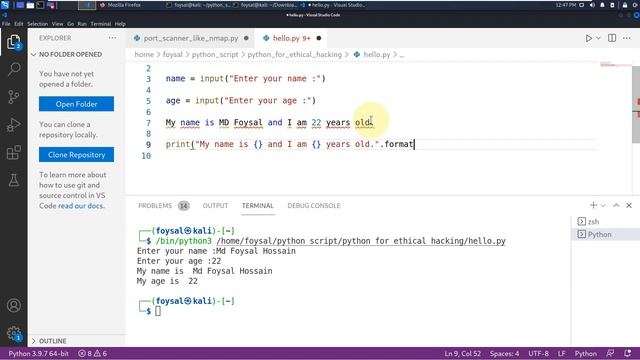This screenshot has width=640, height=360.
Task: Click Python language mode in status bar
Action: 586,353
